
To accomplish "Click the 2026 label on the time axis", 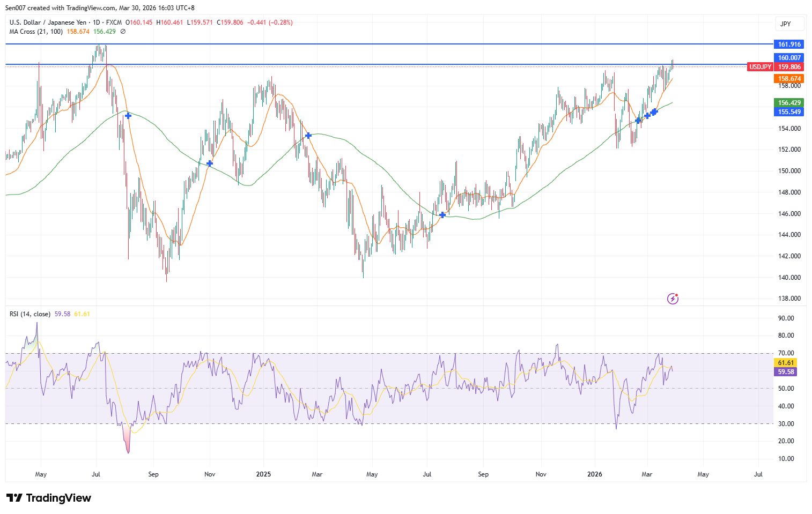I will (595, 474).
